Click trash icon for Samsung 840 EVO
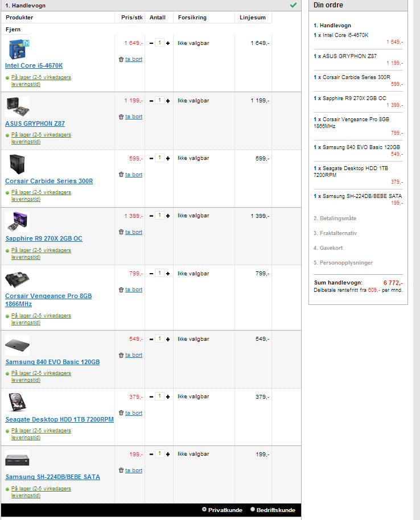 pyautogui.click(x=121, y=355)
